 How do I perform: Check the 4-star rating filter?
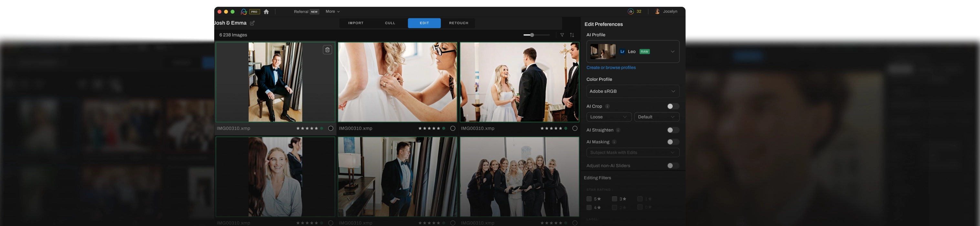589,208
